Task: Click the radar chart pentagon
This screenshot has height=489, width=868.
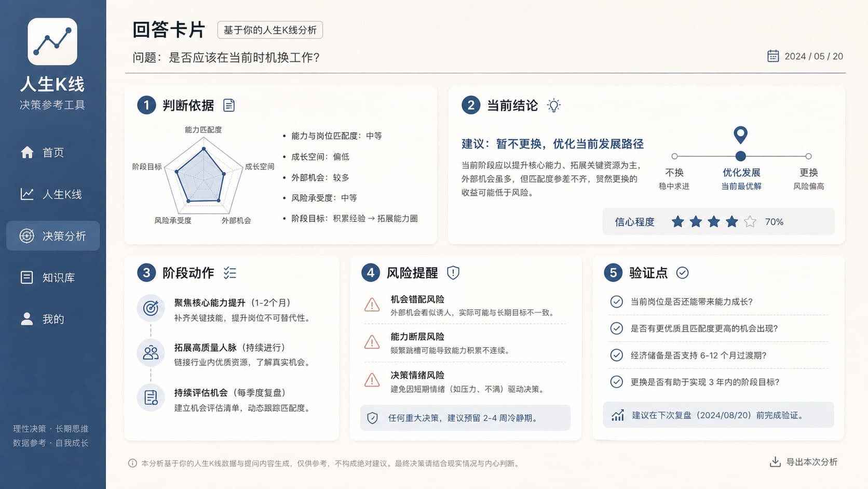Action: [203, 177]
